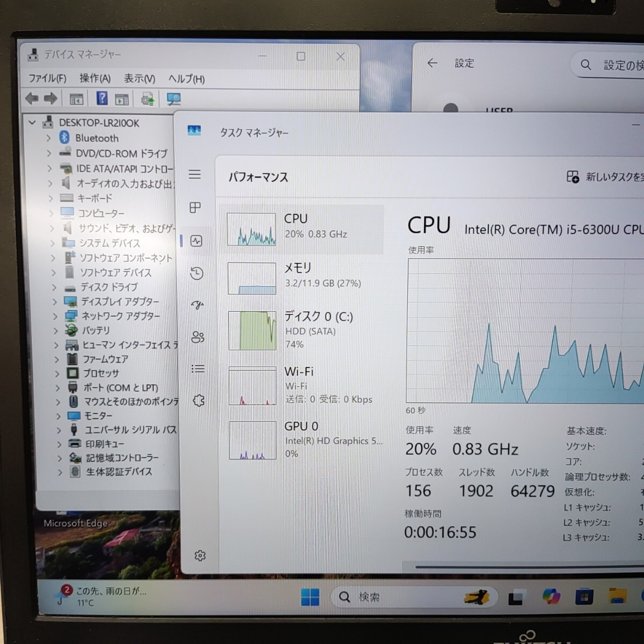Open the 表示(V) menu

[140, 78]
